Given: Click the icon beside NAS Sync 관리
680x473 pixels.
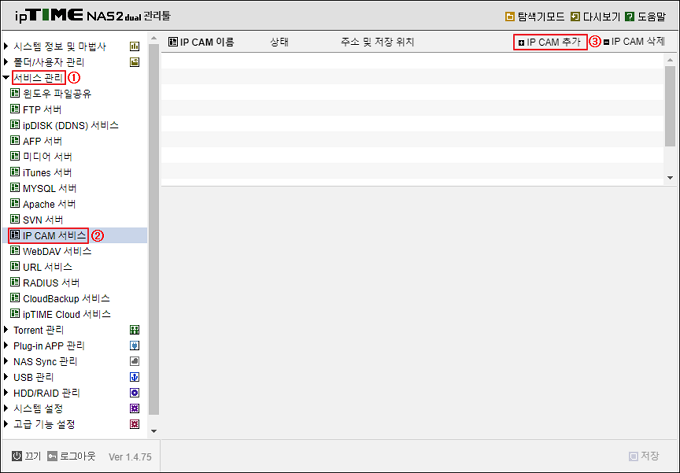Looking at the screenshot, I should click(x=134, y=361).
